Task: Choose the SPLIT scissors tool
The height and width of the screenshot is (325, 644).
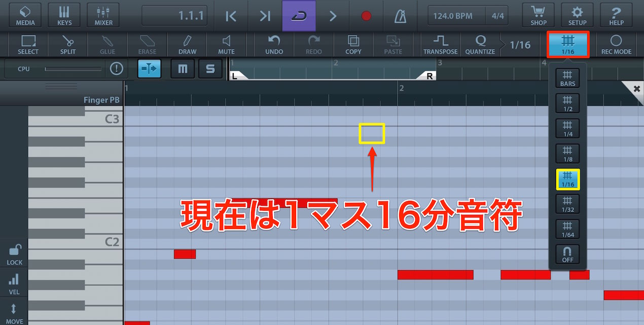Action: pyautogui.click(x=67, y=45)
